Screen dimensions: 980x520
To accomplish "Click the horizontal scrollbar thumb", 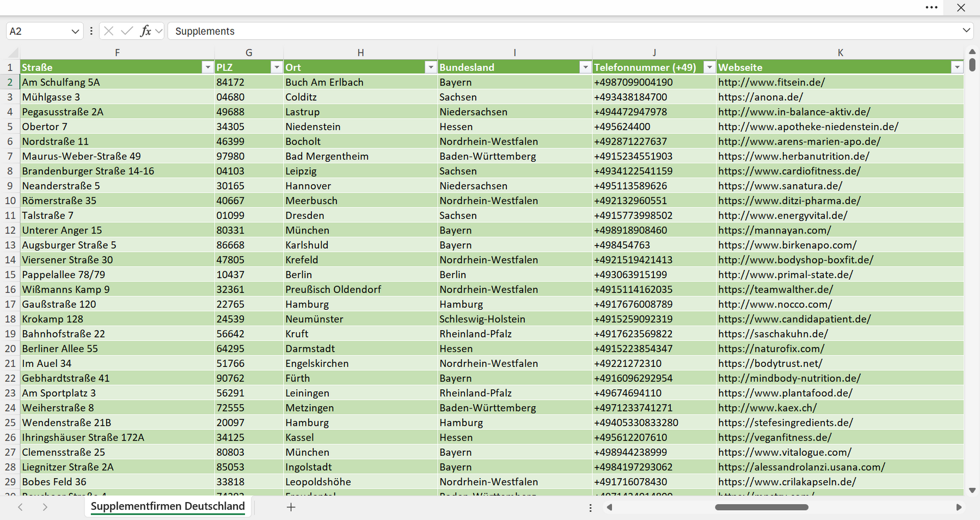I will (x=762, y=507).
